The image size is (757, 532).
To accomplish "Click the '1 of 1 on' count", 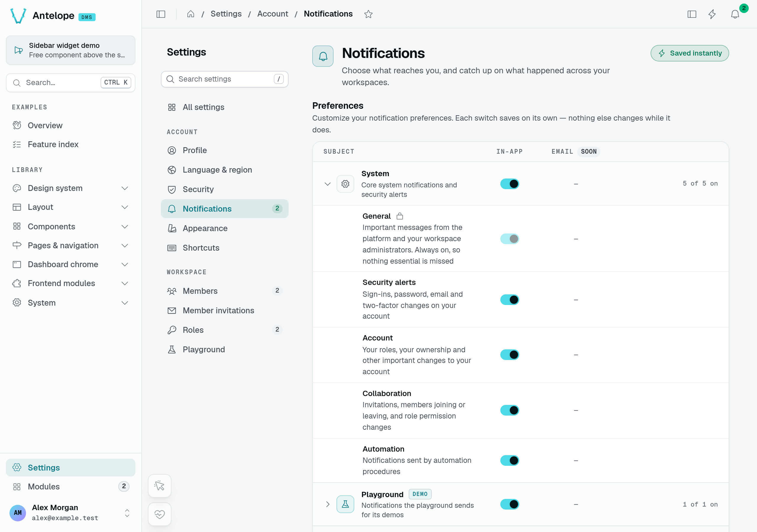I will (700, 504).
